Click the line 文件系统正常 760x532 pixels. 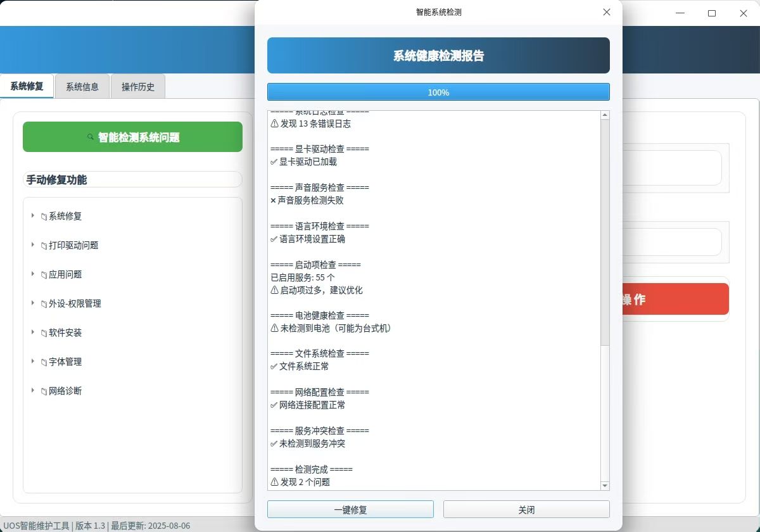pos(300,366)
